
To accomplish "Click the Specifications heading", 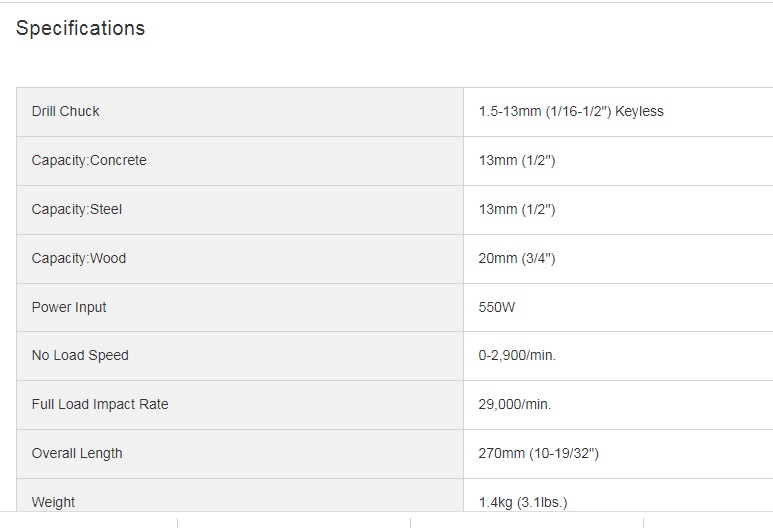I will coord(80,28).
